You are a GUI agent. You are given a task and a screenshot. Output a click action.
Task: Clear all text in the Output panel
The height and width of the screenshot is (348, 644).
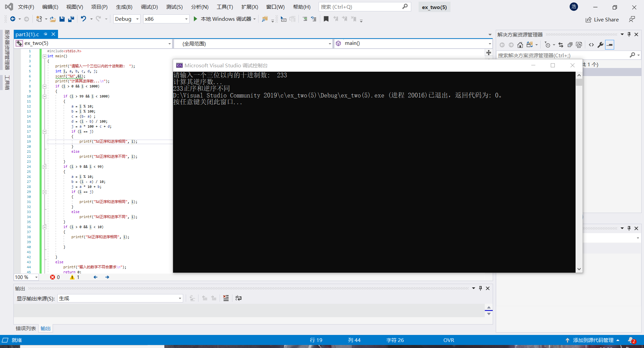(226, 298)
